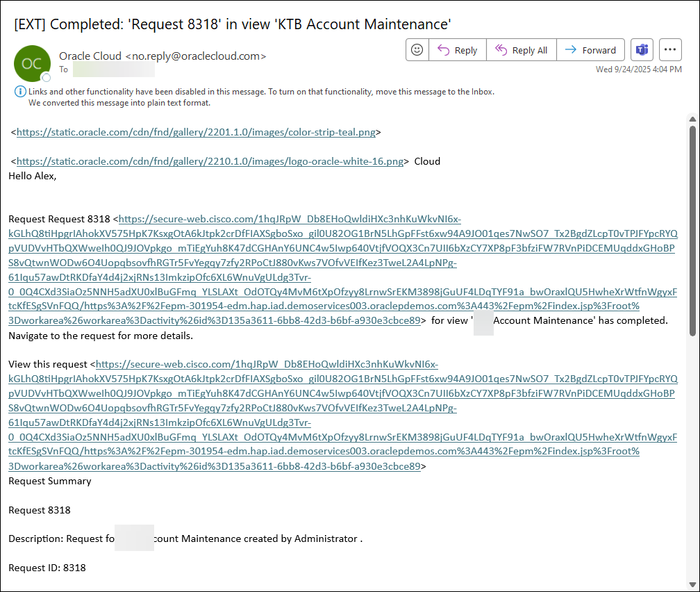The height and width of the screenshot is (592, 700).
Task: Open the color-strip-teal.png link
Action: 196,132
